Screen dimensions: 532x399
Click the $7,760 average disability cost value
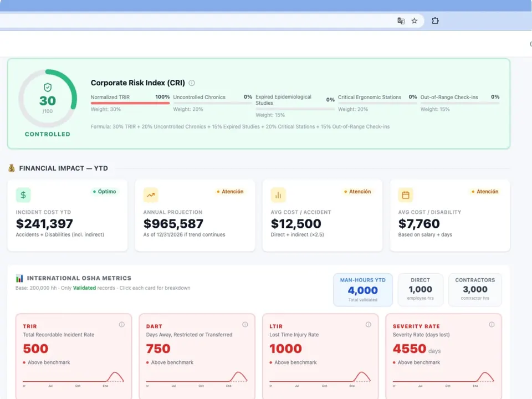[419, 223]
